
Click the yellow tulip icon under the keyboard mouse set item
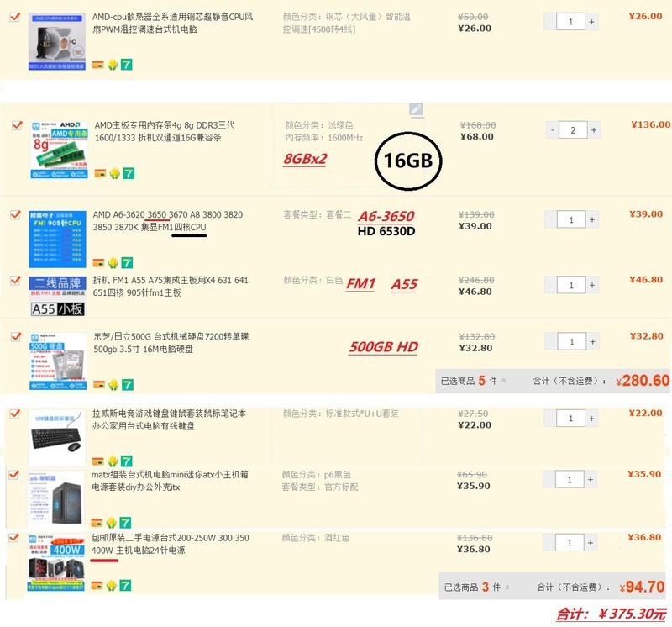pos(113,461)
